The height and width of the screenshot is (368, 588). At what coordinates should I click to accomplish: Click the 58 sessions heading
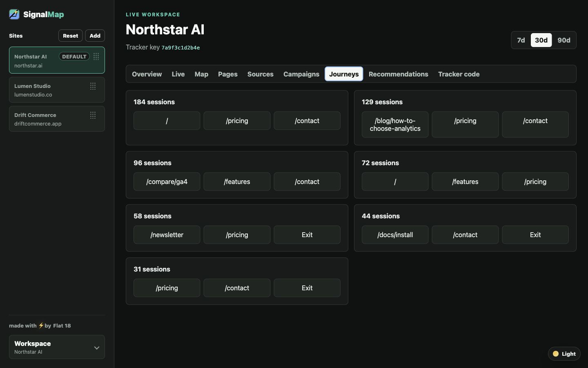coord(152,216)
